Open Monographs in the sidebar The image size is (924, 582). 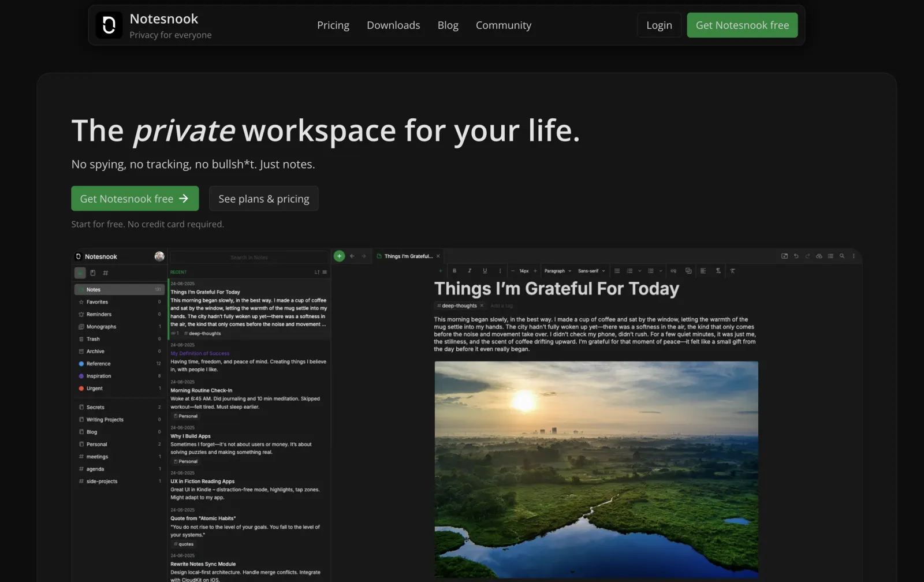(x=120, y=327)
